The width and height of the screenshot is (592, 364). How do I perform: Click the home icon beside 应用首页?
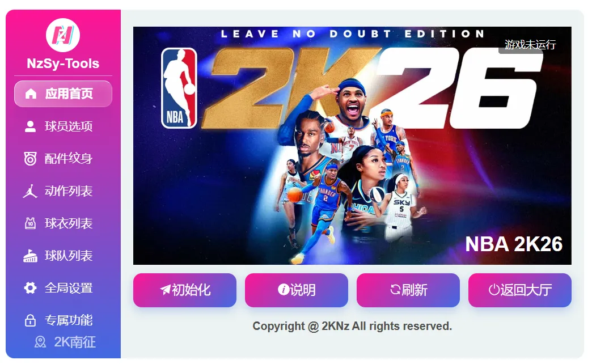pos(31,94)
